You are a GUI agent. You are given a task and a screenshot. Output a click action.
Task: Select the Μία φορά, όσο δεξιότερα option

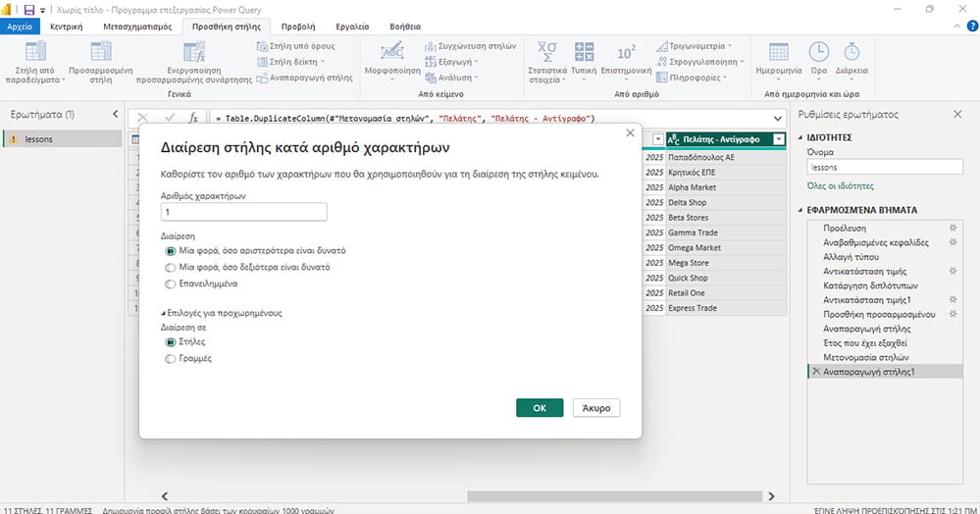pyautogui.click(x=170, y=268)
